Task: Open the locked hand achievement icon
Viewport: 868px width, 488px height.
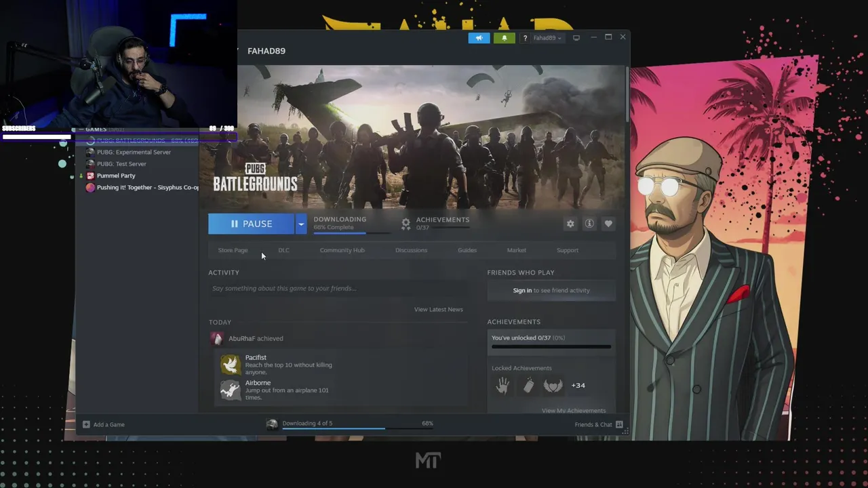Action: point(502,386)
